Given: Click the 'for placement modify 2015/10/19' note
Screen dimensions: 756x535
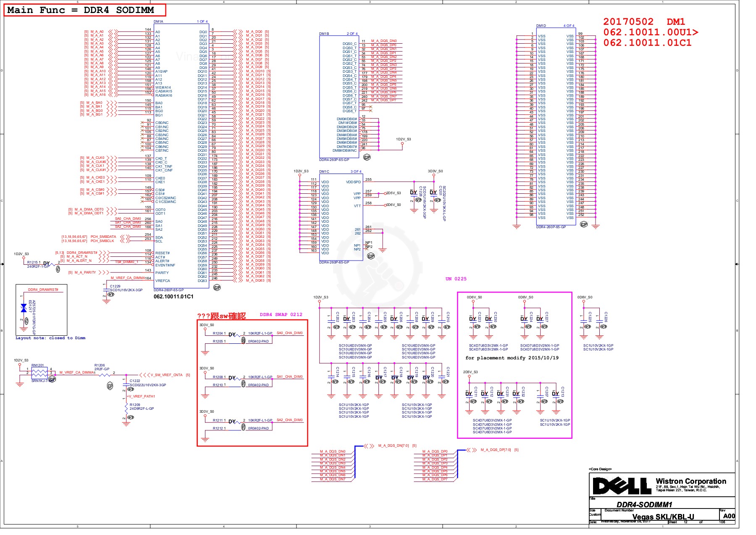Looking at the screenshot, I should point(512,358).
